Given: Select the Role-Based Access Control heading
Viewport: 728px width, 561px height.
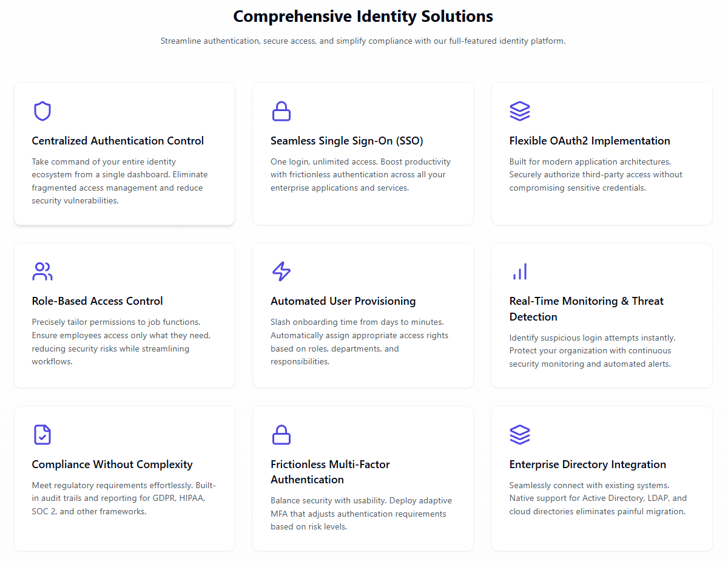Looking at the screenshot, I should coord(97,301).
